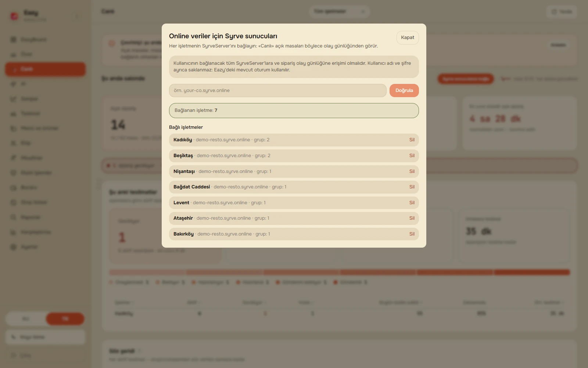The height and width of the screenshot is (368, 588).
Task: Click the dialog title 'Online veriler için Syrve sunucuları'
Action: pyautogui.click(x=223, y=36)
